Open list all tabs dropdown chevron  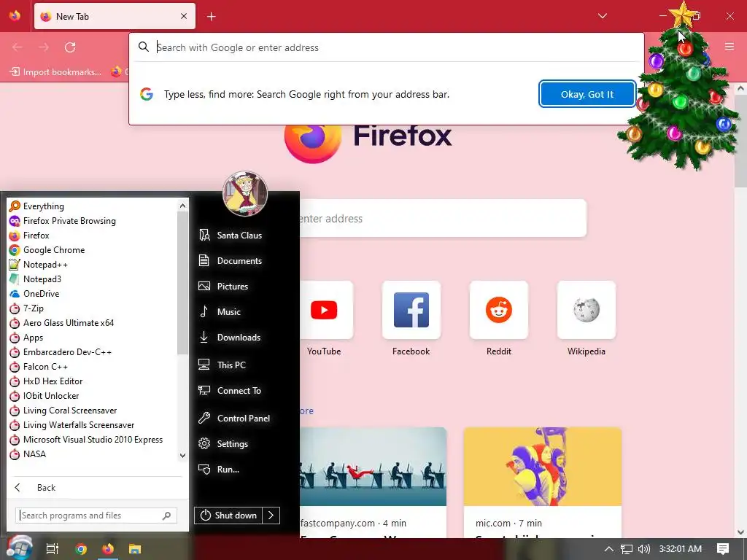tap(602, 16)
